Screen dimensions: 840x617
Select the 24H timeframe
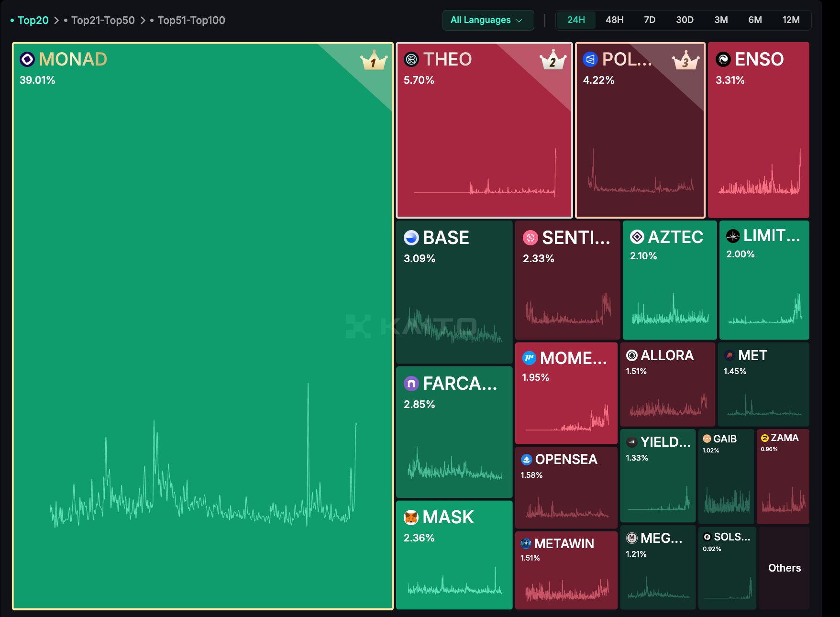pos(576,20)
